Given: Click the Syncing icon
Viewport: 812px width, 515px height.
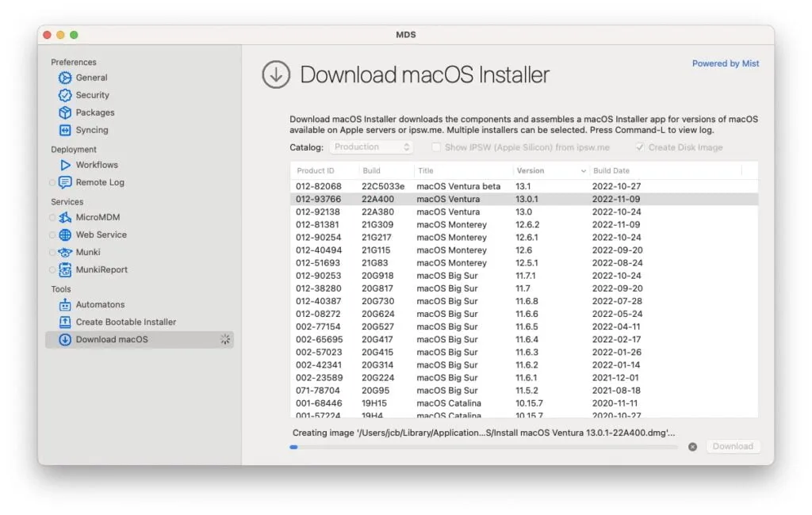Looking at the screenshot, I should click(65, 130).
